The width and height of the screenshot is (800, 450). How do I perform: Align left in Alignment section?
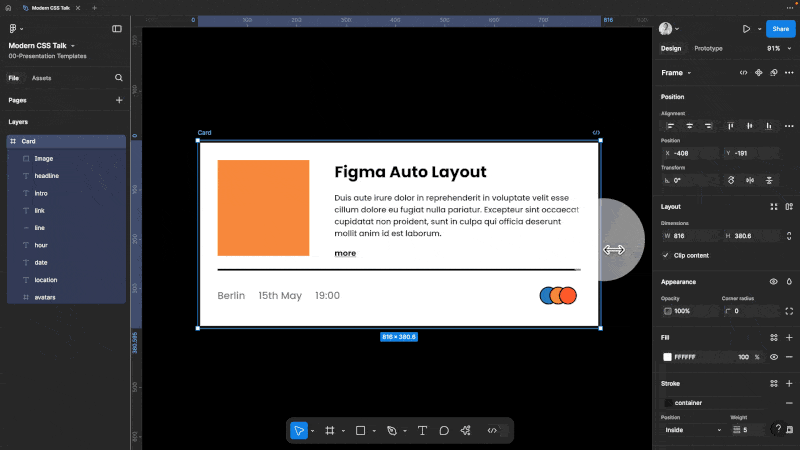pyautogui.click(x=670, y=126)
